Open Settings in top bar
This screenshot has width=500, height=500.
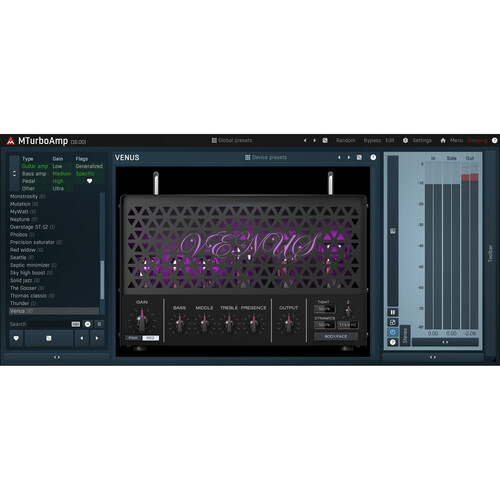click(422, 140)
